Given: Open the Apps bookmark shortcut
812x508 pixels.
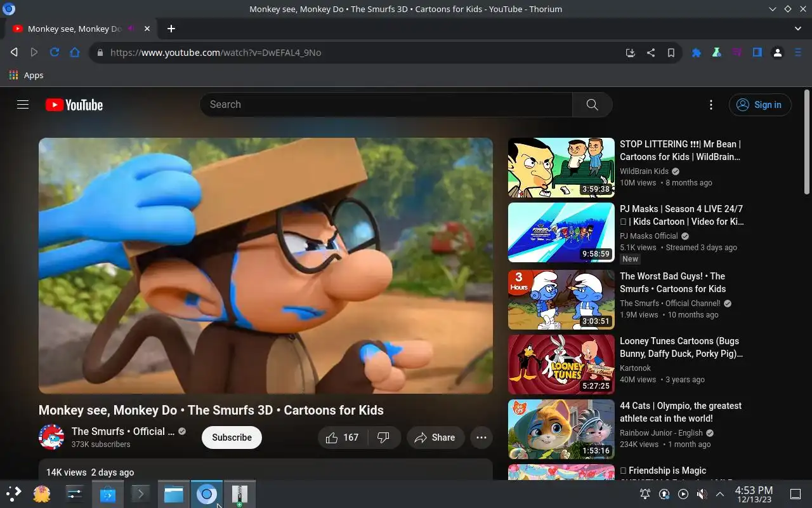Looking at the screenshot, I should [x=27, y=75].
